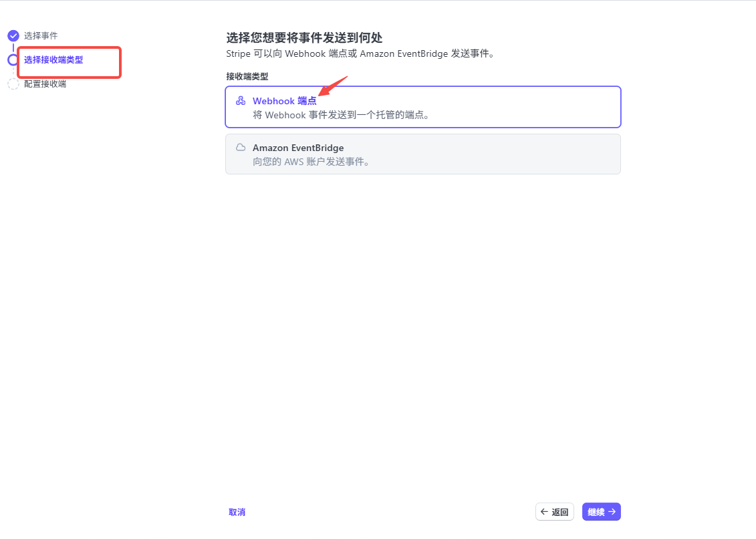Click the 返回 button
The height and width of the screenshot is (540, 756).
pyautogui.click(x=554, y=511)
